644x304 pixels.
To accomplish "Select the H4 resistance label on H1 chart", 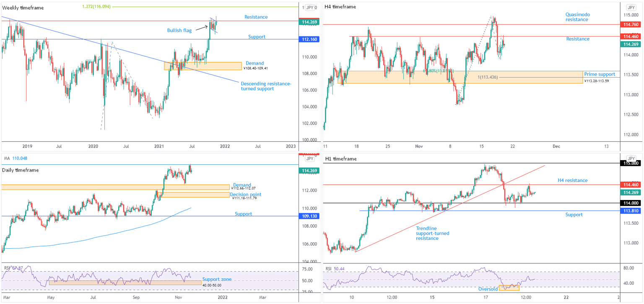I will point(572,180).
